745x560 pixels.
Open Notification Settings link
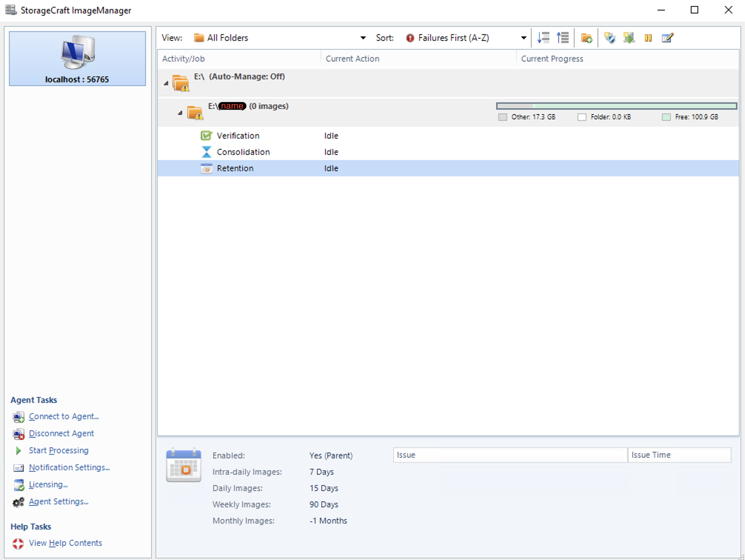coord(70,467)
